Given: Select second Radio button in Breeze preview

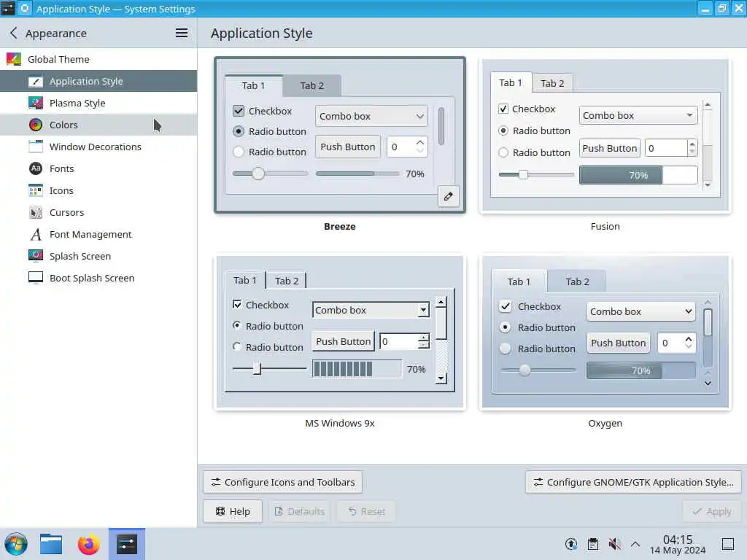Looking at the screenshot, I should click(x=239, y=152).
